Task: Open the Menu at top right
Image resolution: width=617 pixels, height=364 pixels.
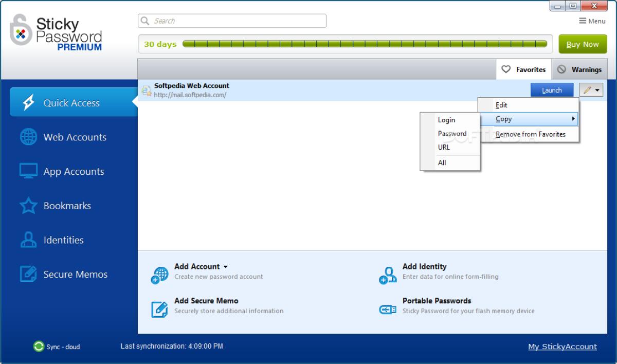Action: (591, 21)
